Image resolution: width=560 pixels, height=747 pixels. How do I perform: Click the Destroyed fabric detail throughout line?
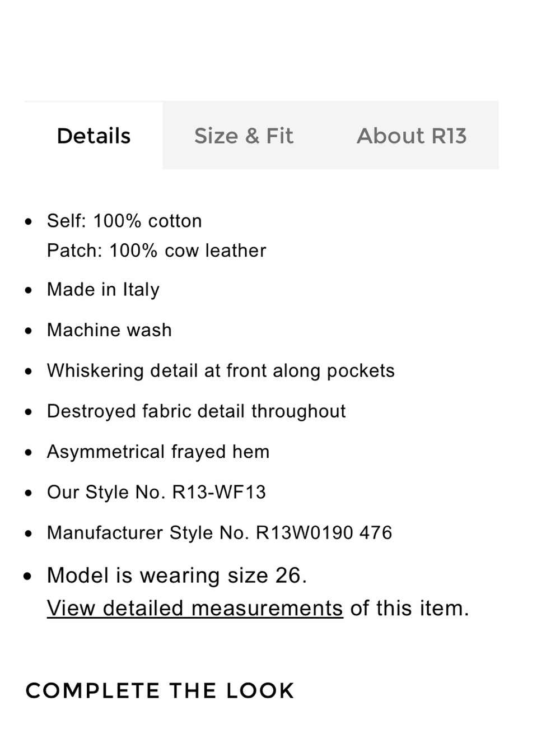click(197, 411)
